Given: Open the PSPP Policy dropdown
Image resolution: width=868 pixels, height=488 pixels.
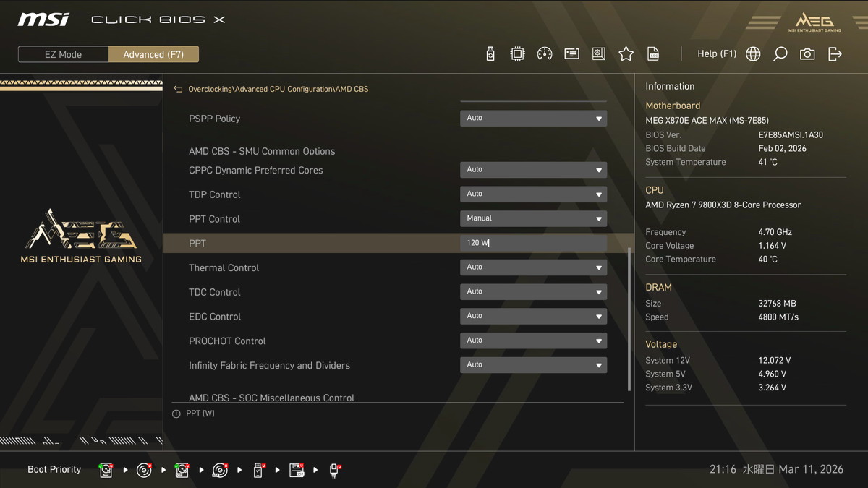Looking at the screenshot, I should [533, 119].
